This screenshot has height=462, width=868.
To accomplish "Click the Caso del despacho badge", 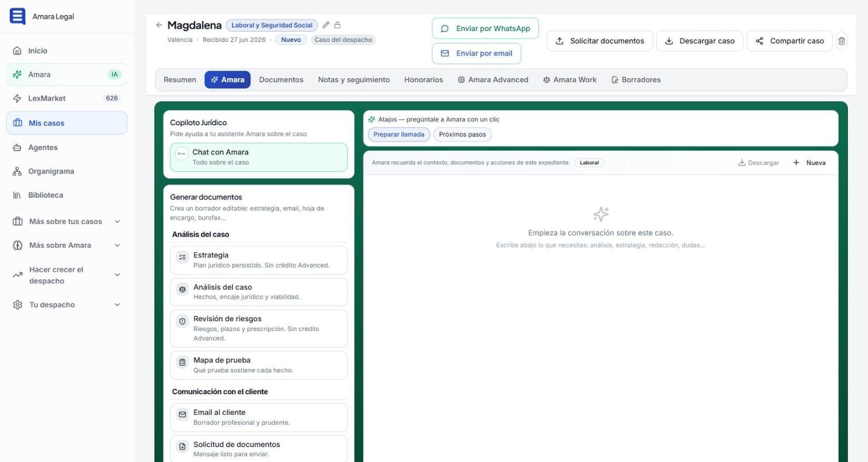I will coord(343,40).
